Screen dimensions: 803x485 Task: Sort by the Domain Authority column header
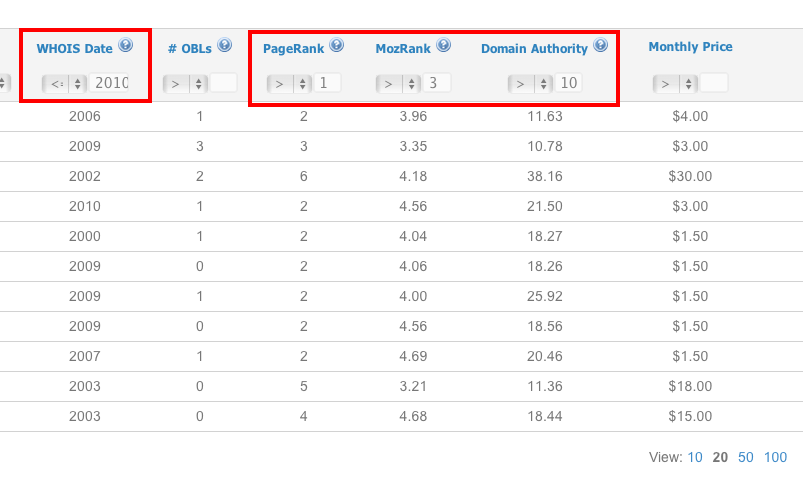pyautogui.click(x=535, y=48)
